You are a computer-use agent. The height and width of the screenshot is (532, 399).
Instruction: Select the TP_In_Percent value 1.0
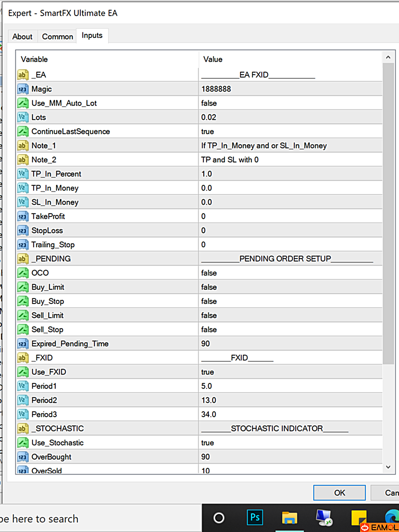point(207,174)
